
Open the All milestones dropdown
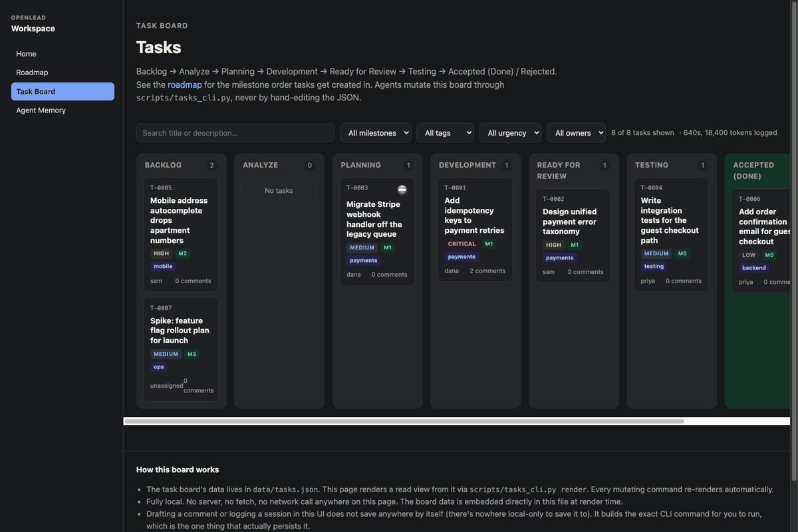376,133
